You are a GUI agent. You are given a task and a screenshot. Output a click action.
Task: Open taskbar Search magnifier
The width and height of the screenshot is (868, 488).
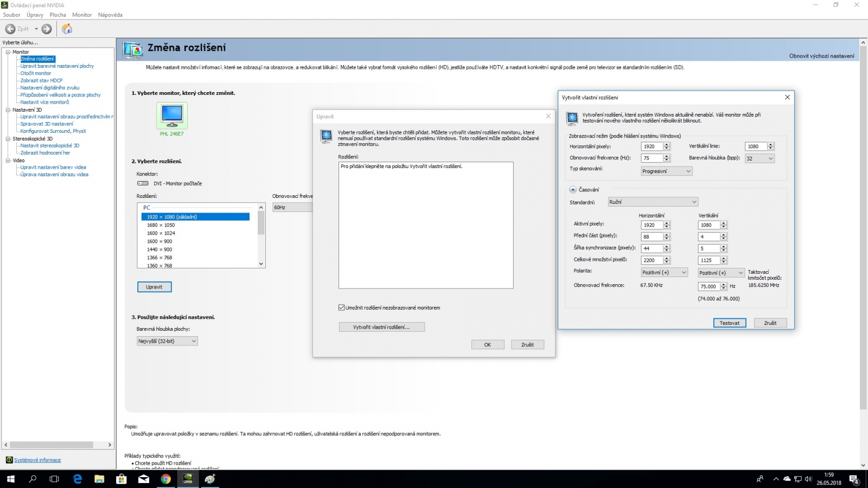33,479
